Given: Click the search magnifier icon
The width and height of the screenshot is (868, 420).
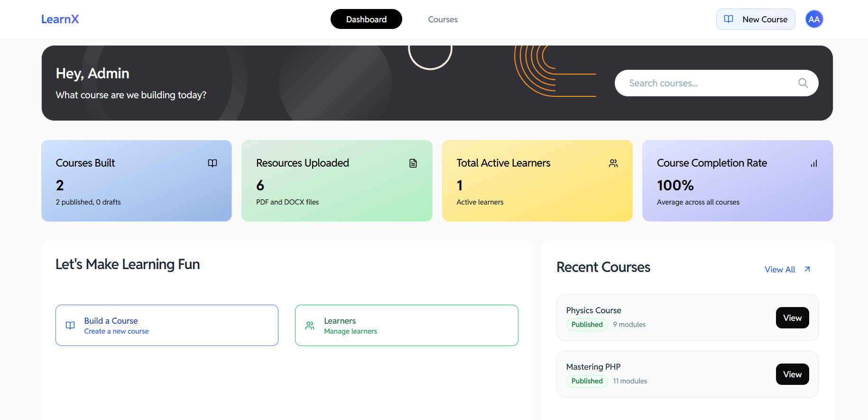Looking at the screenshot, I should (x=803, y=83).
